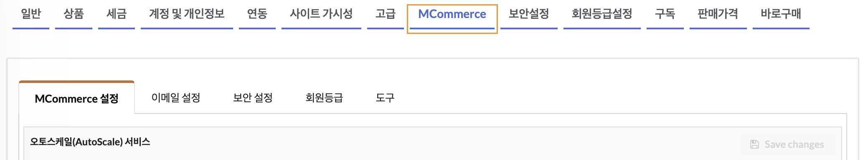
Task: Click the Save changes button
Action: point(787,145)
